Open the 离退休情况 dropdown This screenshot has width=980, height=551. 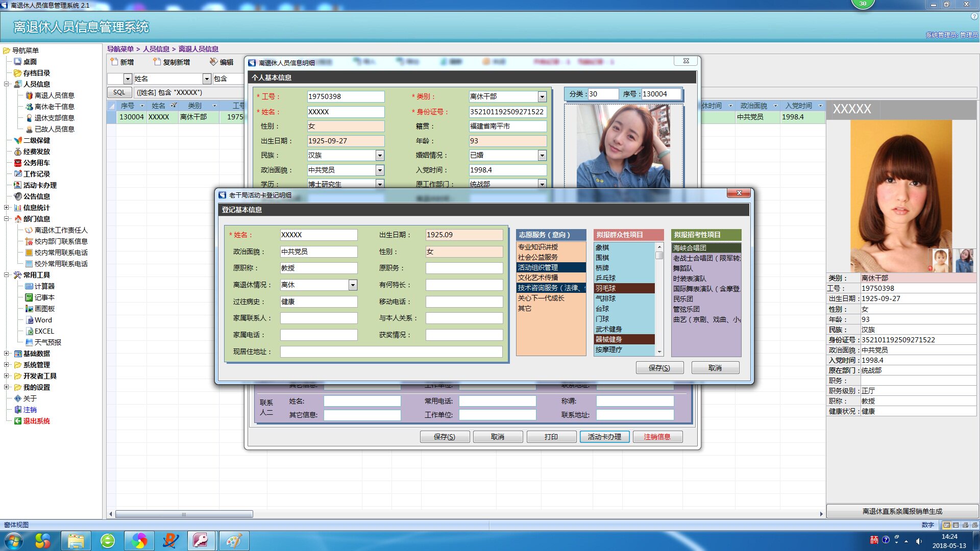[x=353, y=285]
